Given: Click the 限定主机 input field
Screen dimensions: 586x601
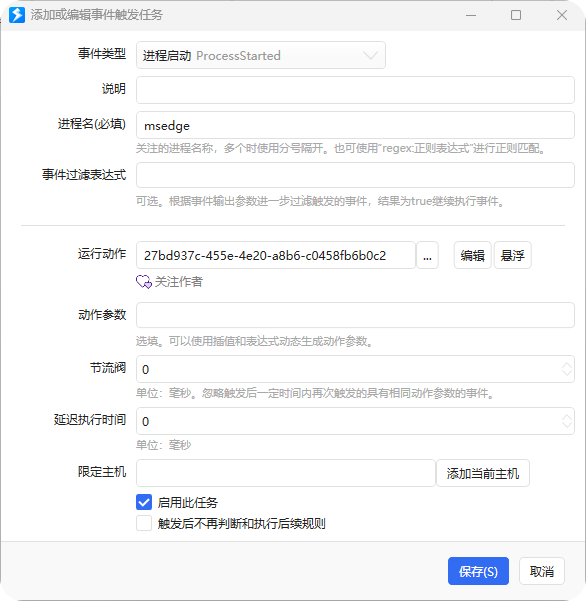Looking at the screenshot, I should 286,473.
